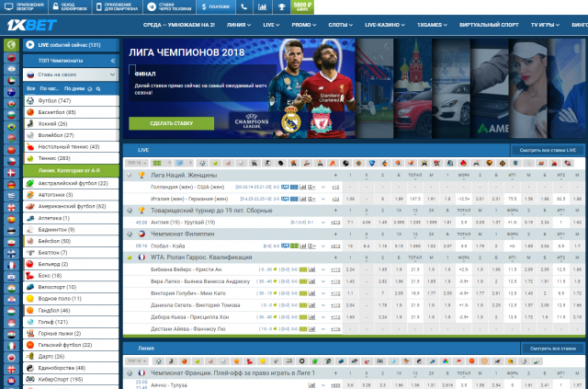Click the search magnifier icon next to По дням

tap(98, 89)
